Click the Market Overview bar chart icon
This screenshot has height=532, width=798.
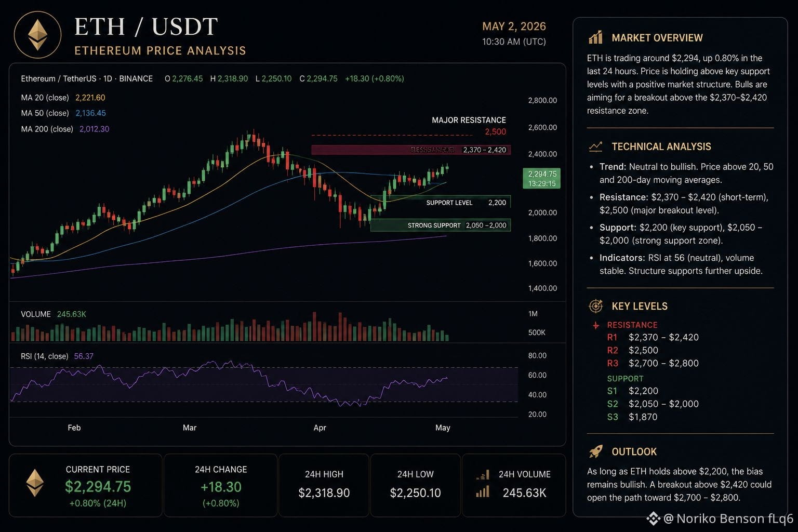point(595,37)
